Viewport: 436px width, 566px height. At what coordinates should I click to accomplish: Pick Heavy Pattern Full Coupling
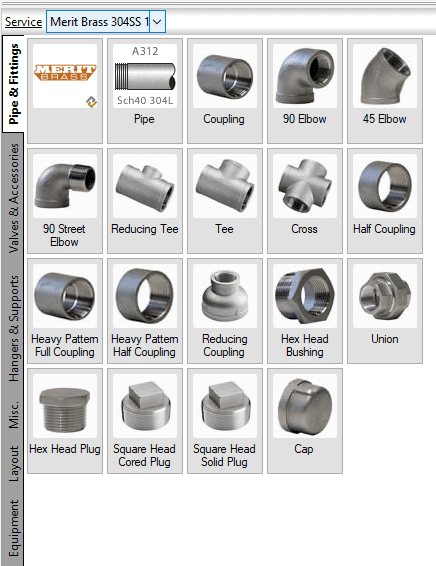click(x=65, y=311)
